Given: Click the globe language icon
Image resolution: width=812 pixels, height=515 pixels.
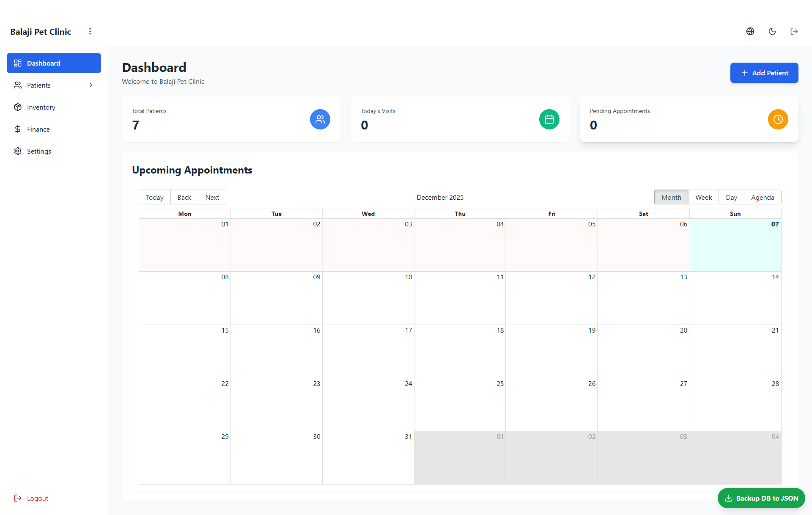Looking at the screenshot, I should [750, 31].
